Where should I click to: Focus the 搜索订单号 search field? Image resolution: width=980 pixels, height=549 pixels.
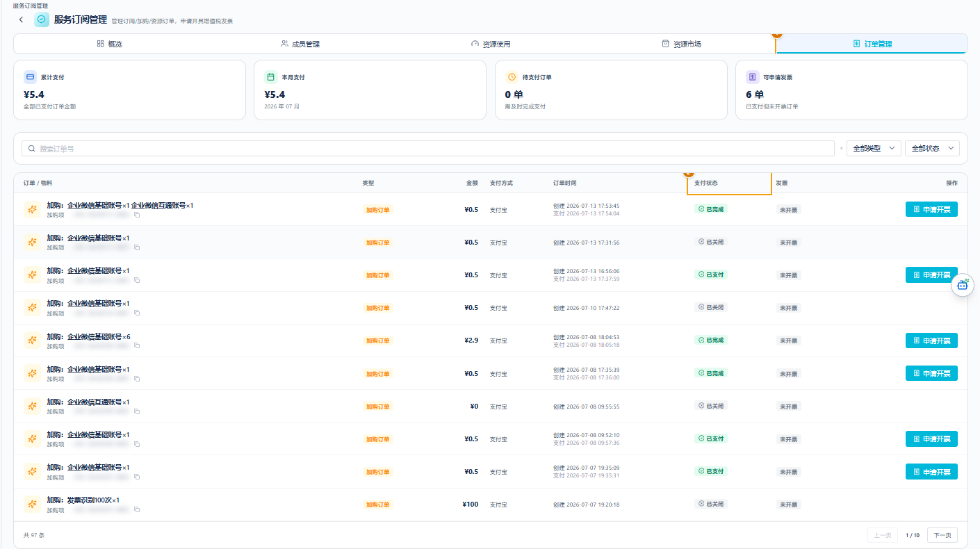coord(428,149)
